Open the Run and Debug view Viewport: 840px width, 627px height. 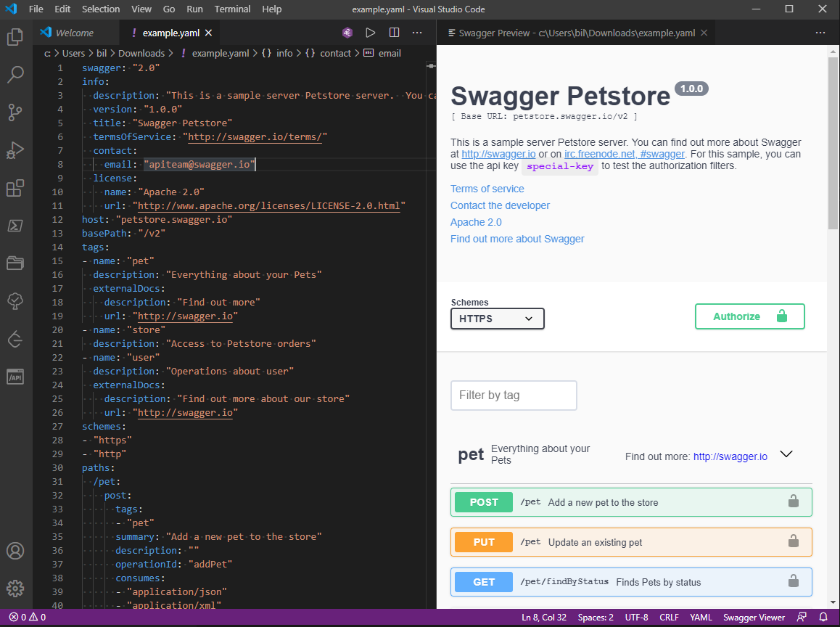coord(15,150)
